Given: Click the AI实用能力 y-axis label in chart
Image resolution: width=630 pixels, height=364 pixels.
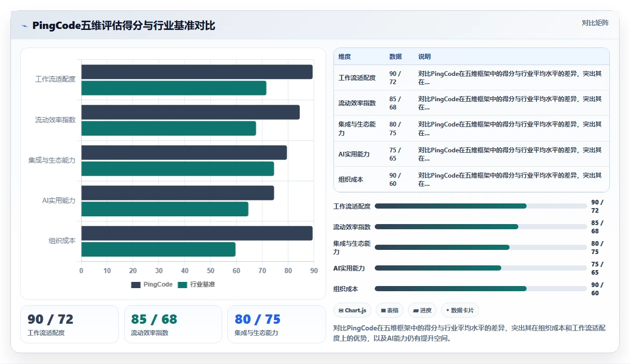Looking at the screenshot, I should [x=58, y=200].
